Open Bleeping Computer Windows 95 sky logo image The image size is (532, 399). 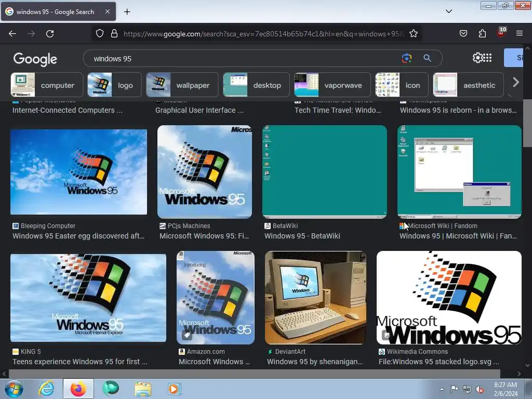(x=79, y=172)
